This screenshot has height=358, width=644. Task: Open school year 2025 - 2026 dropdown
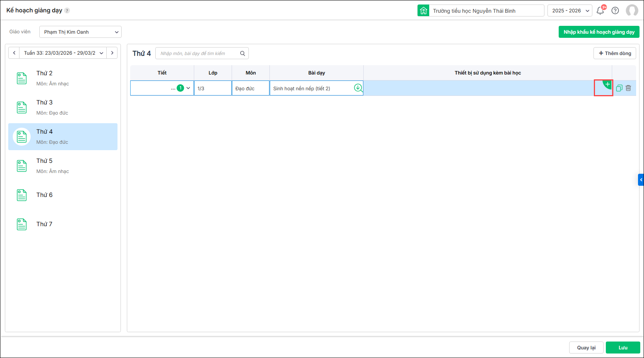pos(570,10)
